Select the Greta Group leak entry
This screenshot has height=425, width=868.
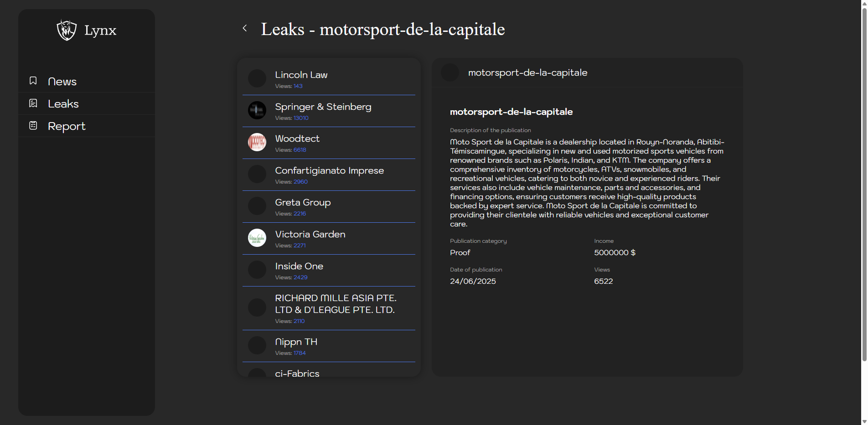[328, 206]
